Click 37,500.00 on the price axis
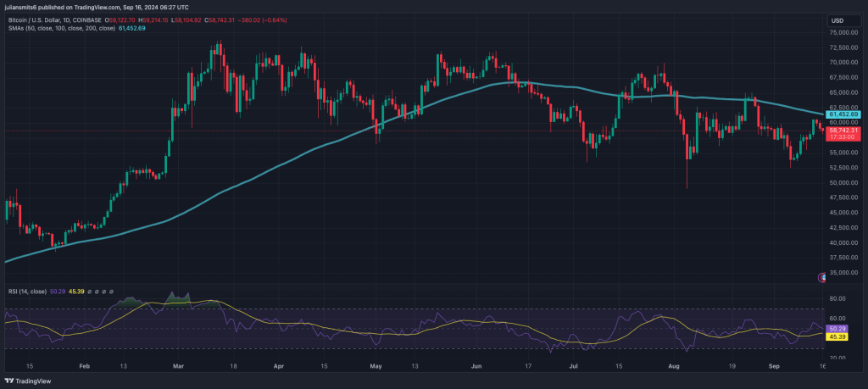This screenshot has width=868, height=389. point(845,258)
